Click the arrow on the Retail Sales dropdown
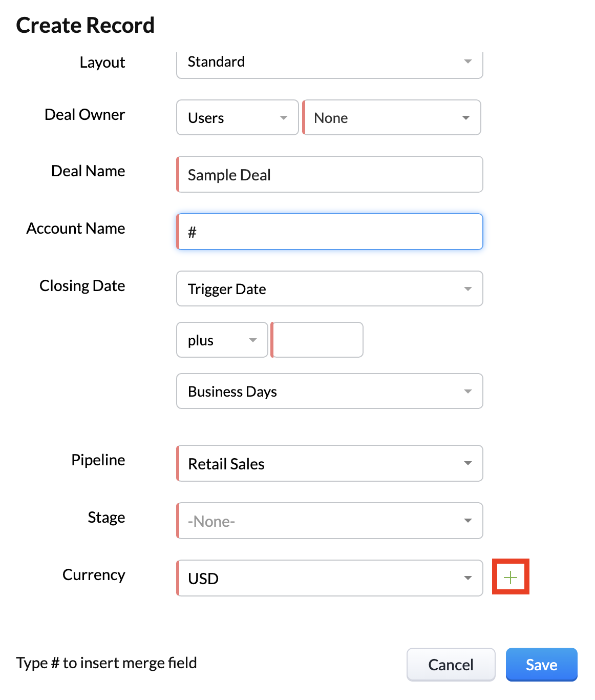Screen dimensions: 595x700 [x=468, y=463]
